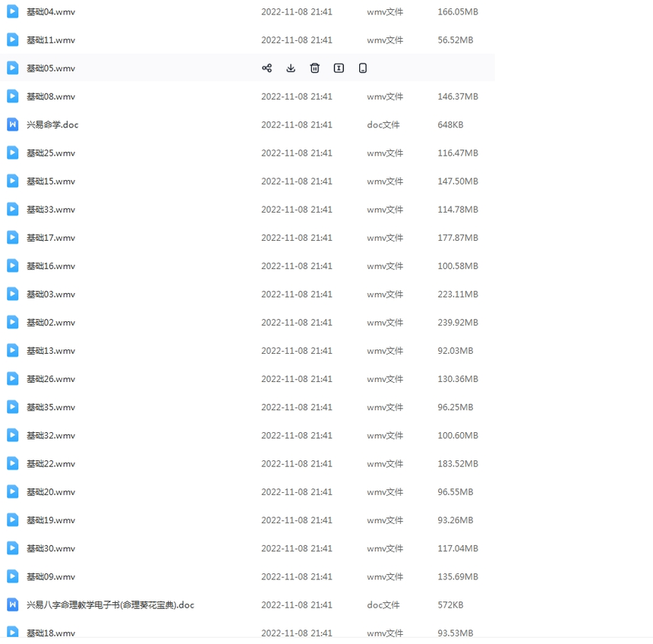The width and height of the screenshot is (653, 644).
Task: Click the video icon of 基础25.wmv
Action: tap(12, 153)
